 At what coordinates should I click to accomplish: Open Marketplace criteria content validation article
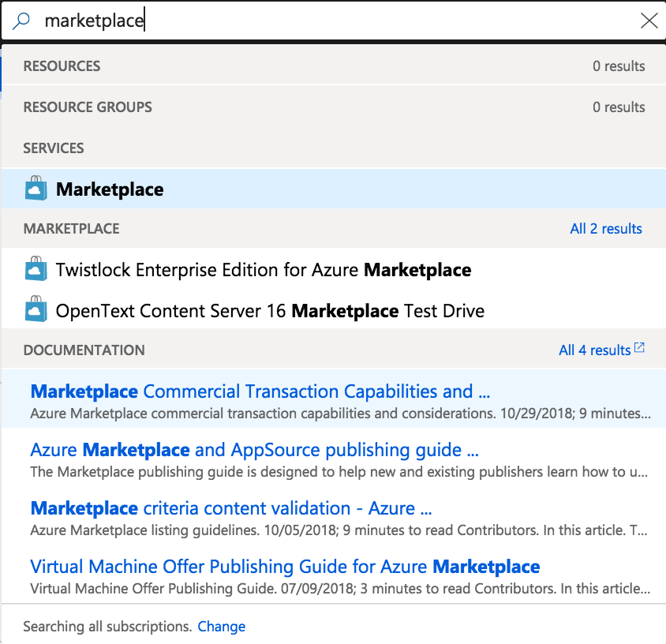[230, 508]
